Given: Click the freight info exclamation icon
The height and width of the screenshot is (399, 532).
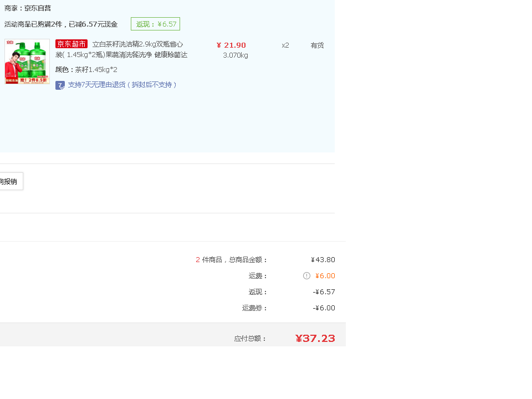Looking at the screenshot, I should pyautogui.click(x=306, y=276).
